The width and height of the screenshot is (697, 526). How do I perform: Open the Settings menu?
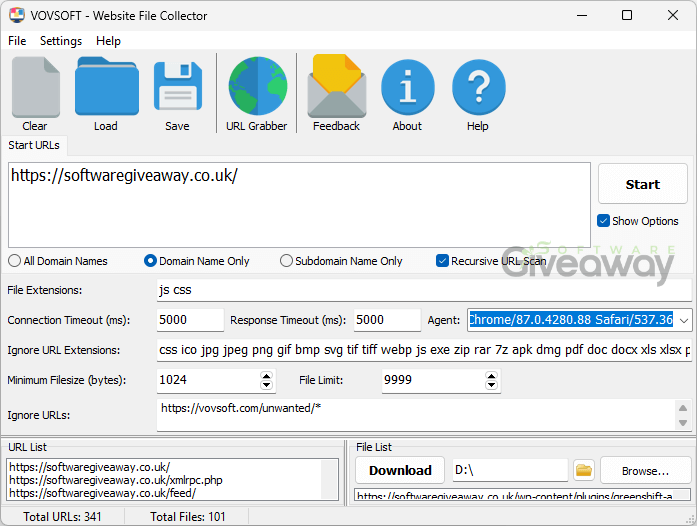click(x=61, y=41)
